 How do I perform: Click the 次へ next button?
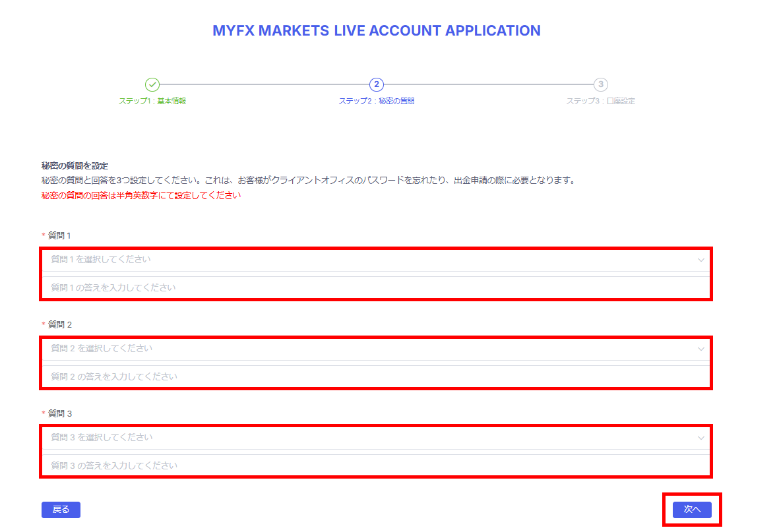[x=692, y=510]
